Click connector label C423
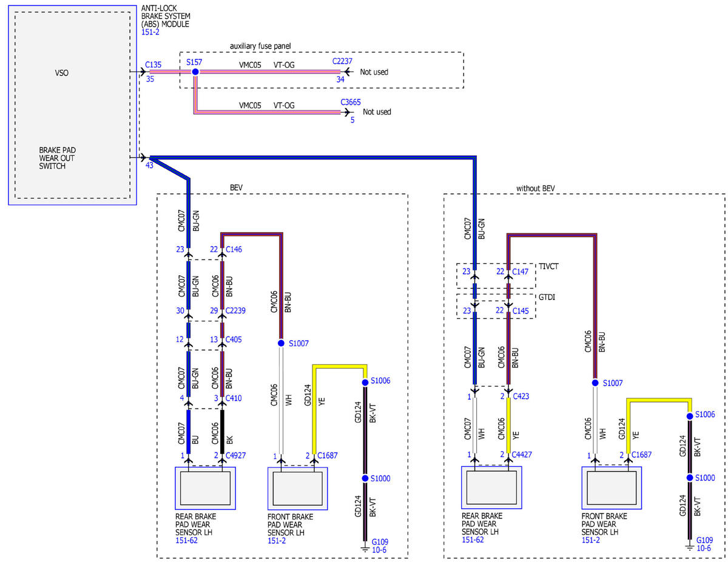Screen dimensions: 728x562 521,397
